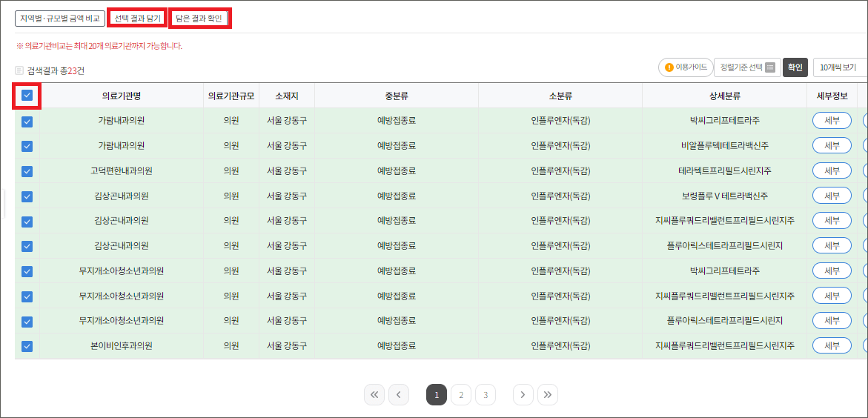
Task: Uncheck 가람내과의원 비알플루텍I테트라백신주 row checkbox
Action: pos(27,146)
